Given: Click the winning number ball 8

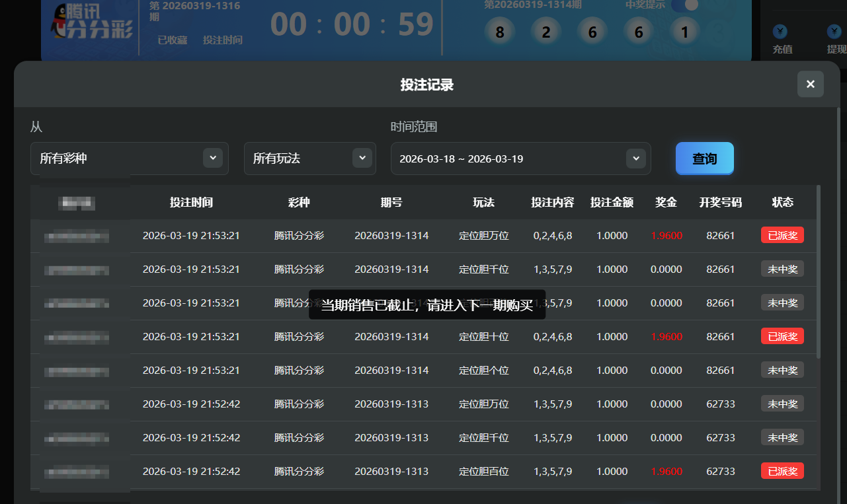Looking at the screenshot, I should (x=500, y=32).
